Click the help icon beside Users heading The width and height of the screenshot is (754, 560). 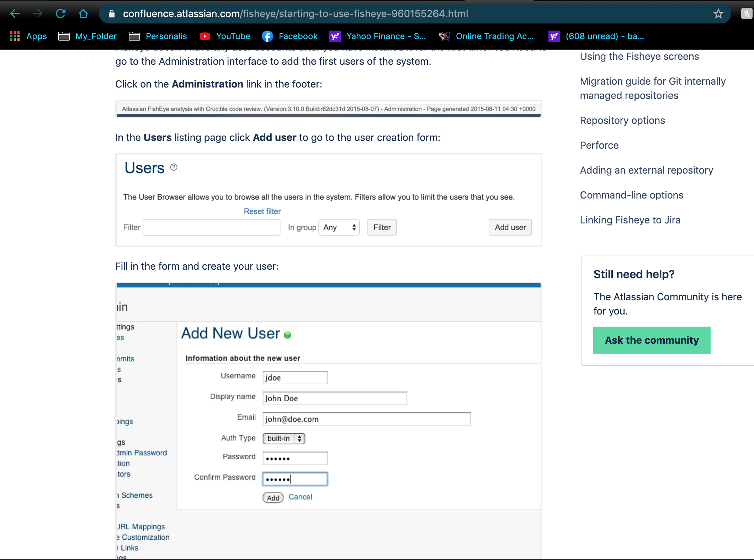pos(174,167)
